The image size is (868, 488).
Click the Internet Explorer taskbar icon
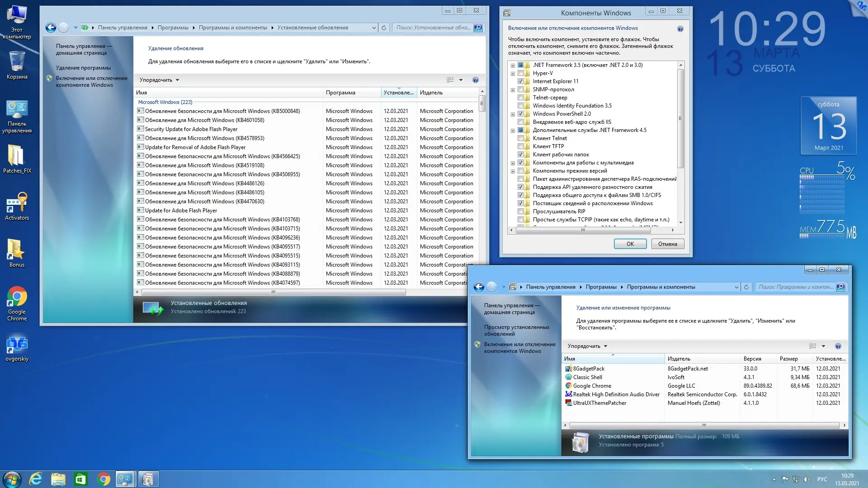click(35, 479)
